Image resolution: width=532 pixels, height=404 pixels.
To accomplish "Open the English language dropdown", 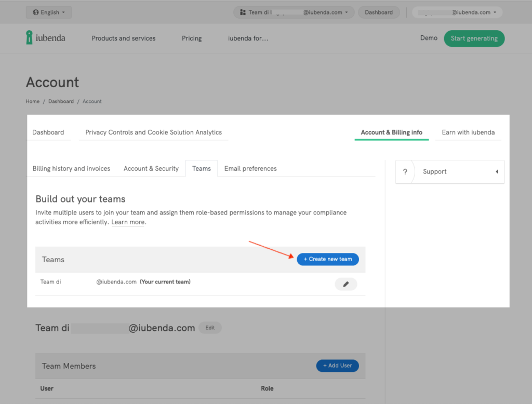I will coord(48,12).
